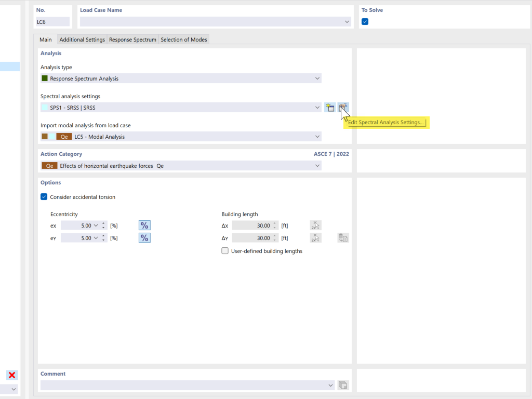Image resolution: width=532 pixels, height=399 pixels.
Task: Disable Consider accidental torsion
Action: (x=44, y=197)
